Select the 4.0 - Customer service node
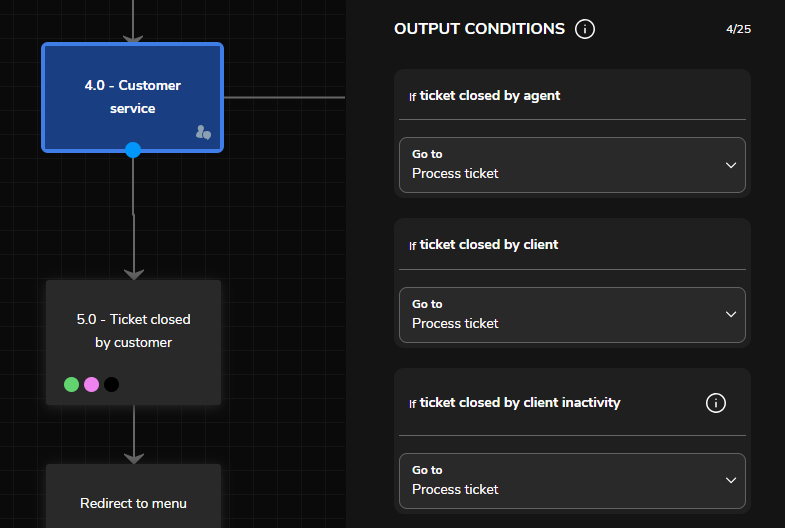 tap(132, 97)
